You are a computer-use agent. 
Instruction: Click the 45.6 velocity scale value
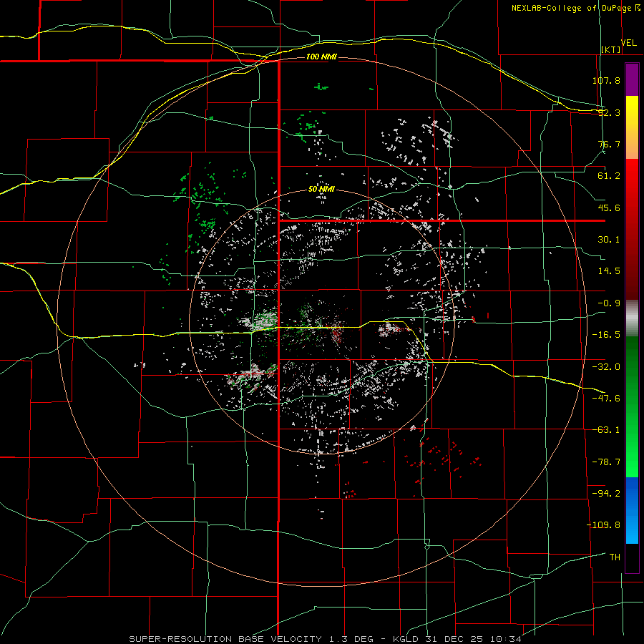coord(609,208)
